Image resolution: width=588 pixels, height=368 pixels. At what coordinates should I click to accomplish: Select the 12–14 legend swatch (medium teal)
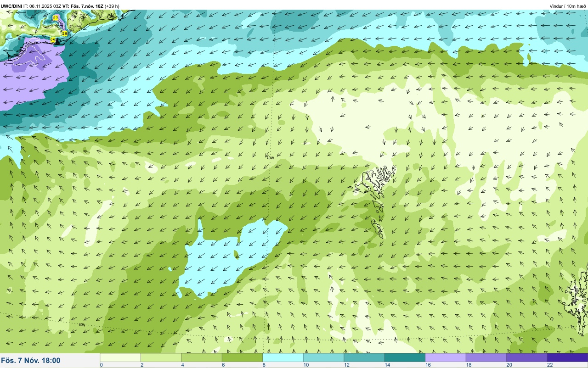364,357
